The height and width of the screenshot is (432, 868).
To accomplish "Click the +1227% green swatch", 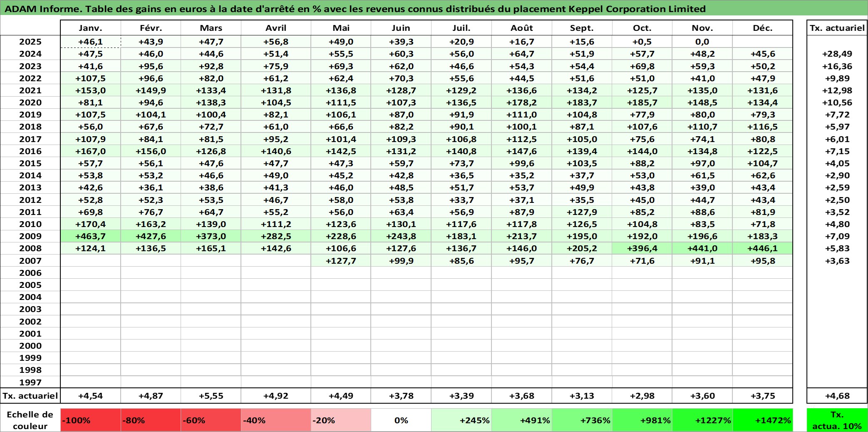I will point(702,420).
